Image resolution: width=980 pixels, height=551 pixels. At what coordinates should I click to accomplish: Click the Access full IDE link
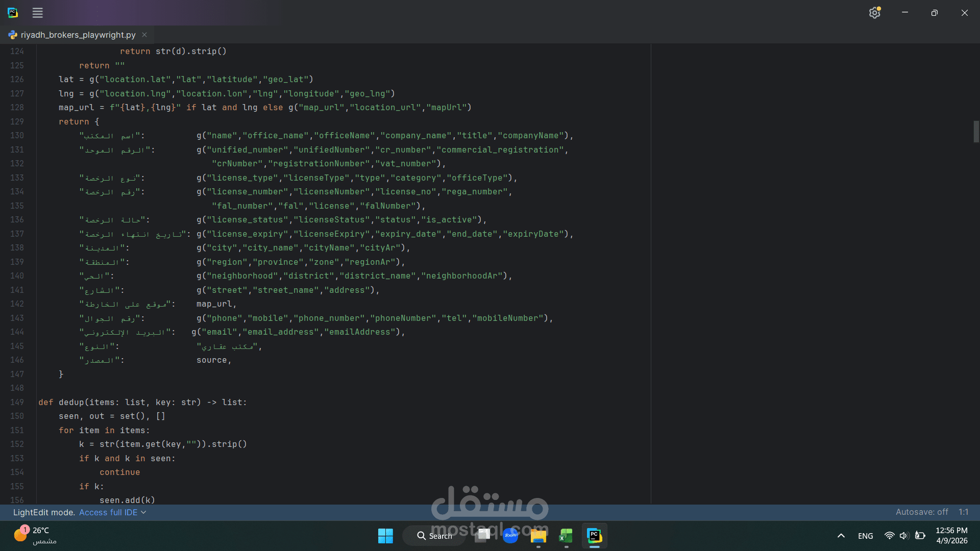108,512
